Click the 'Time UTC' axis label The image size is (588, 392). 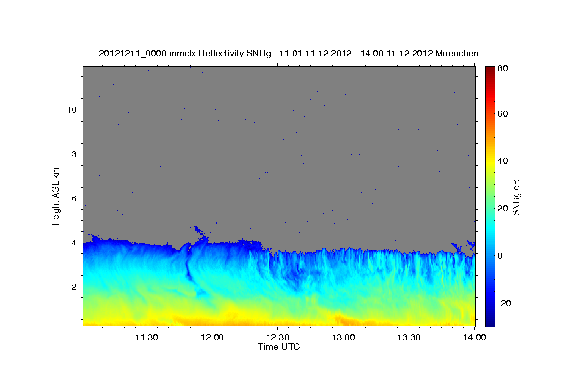(x=279, y=347)
